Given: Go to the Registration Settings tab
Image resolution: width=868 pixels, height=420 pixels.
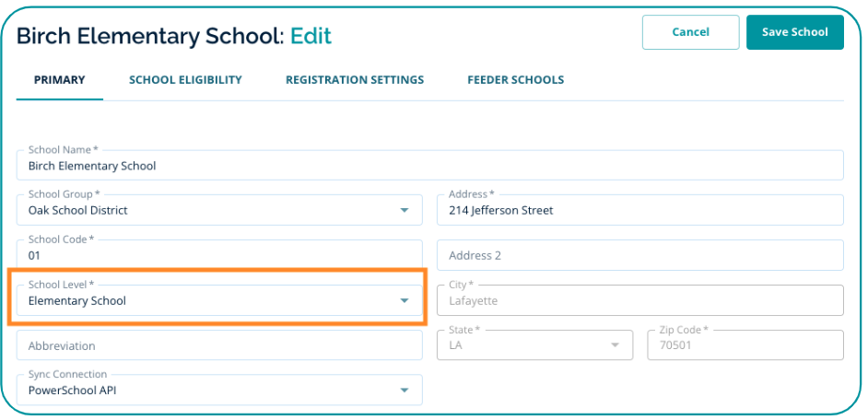Looking at the screenshot, I should tap(355, 80).
